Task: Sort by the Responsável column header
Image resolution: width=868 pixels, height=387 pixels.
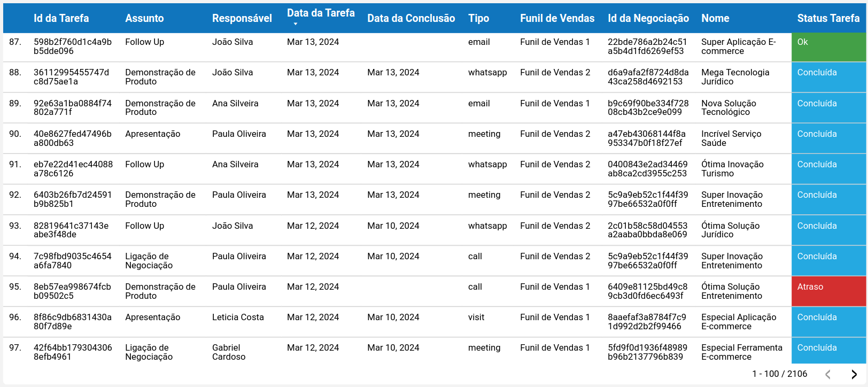Action: coord(242,18)
